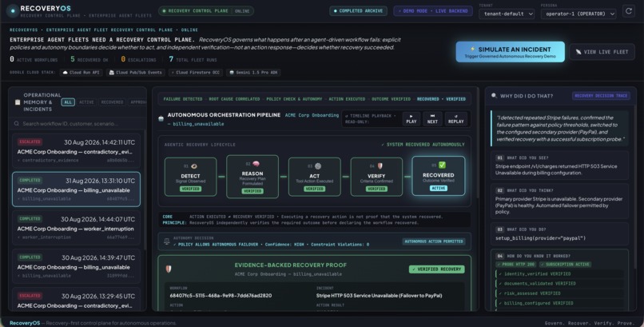Select the partially visible APPROVAL filter tab
The height and width of the screenshot is (327, 644).
(x=137, y=102)
